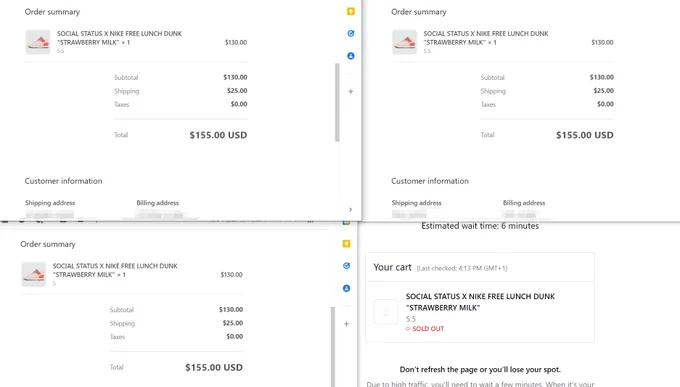Screen dimensions: 680x387
Task: Click the scrollbar of the upper-left order summary
Action: pos(337,102)
